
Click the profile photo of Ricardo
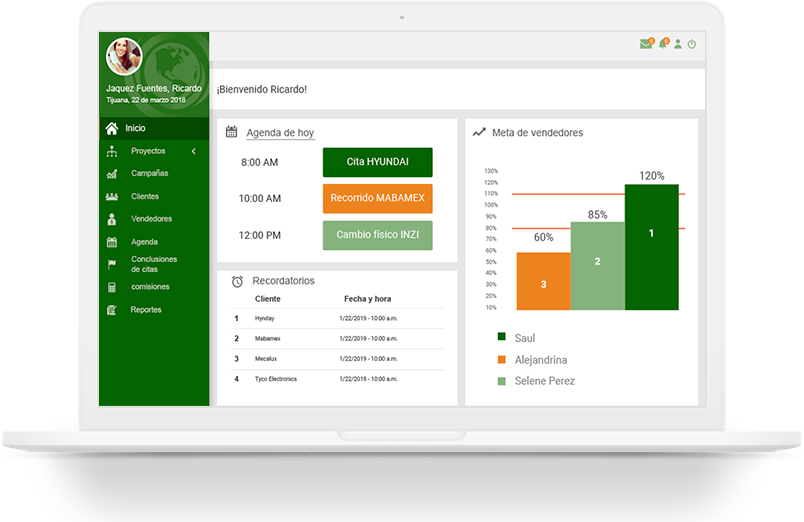click(x=124, y=57)
